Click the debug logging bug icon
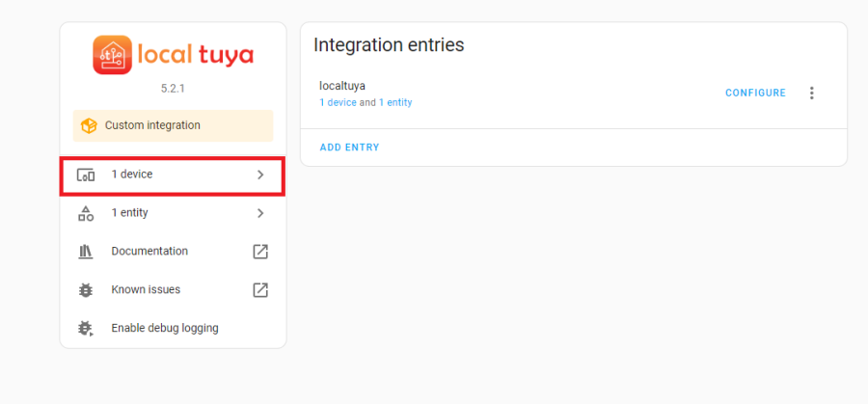The image size is (868, 404). pos(86,329)
